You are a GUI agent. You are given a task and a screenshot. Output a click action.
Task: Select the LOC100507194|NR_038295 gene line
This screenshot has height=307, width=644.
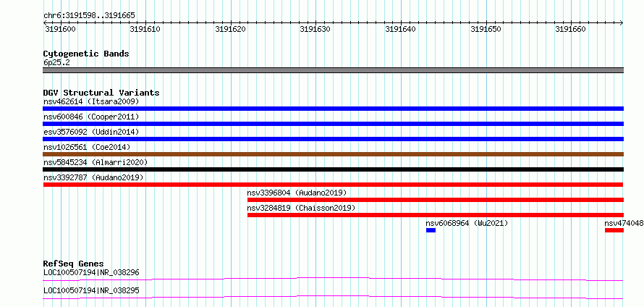(x=333, y=297)
